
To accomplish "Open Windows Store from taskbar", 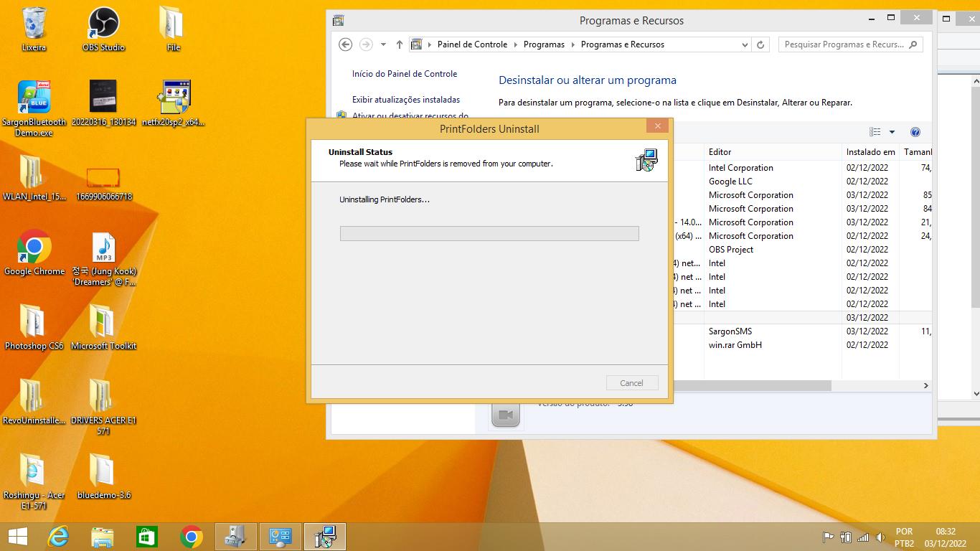I will [x=147, y=537].
